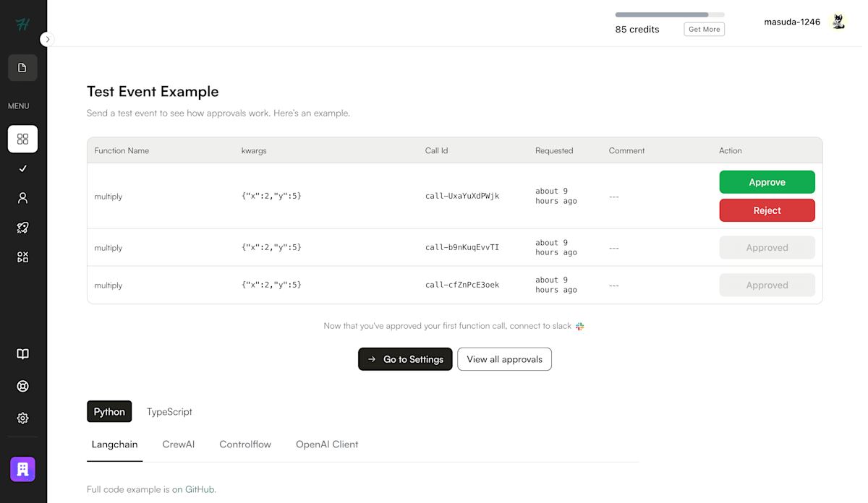868x503 pixels.
Task: Open the settings gear icon
Action: tap(22, 418)
